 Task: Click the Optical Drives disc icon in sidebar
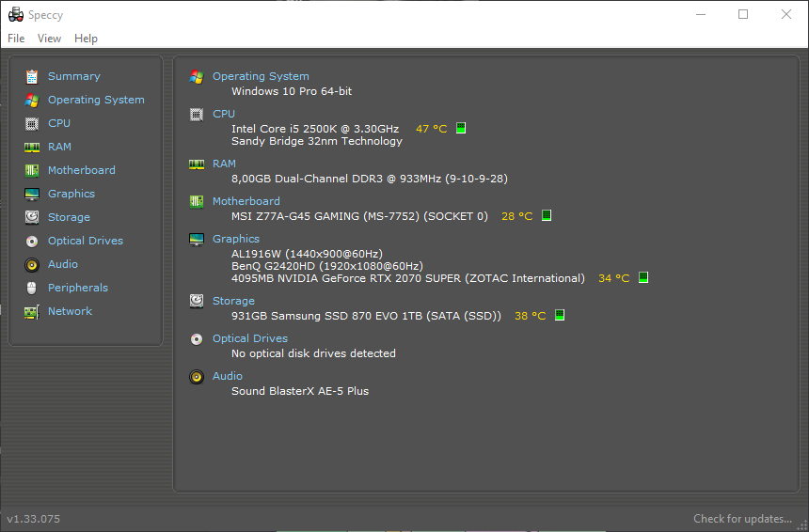point(32,242)
